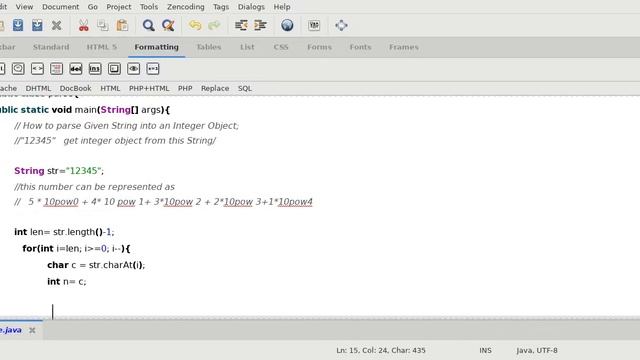This screenshot has height=360, width=640.
Task: Run the spell check ABC icon
Action: (x=314, y=25)
